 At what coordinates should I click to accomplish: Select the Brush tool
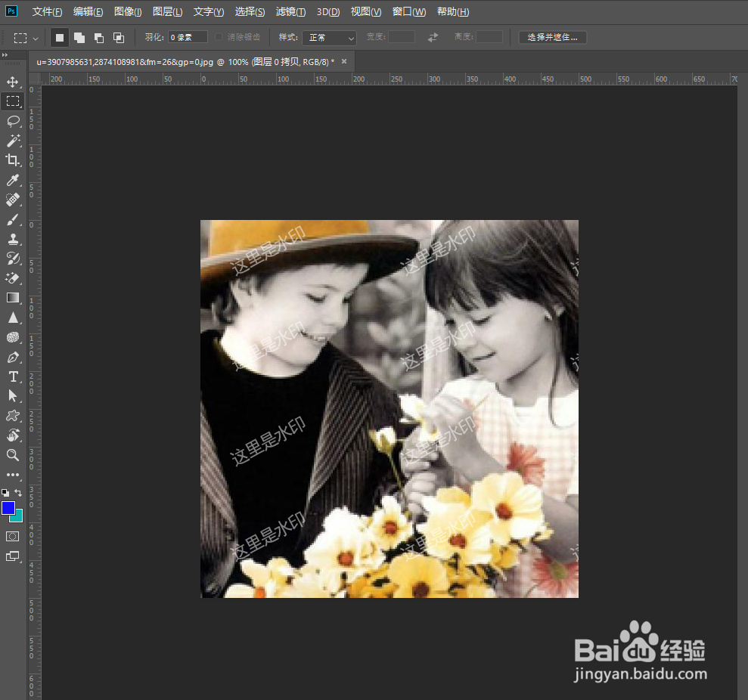click(x=13, y=219)
